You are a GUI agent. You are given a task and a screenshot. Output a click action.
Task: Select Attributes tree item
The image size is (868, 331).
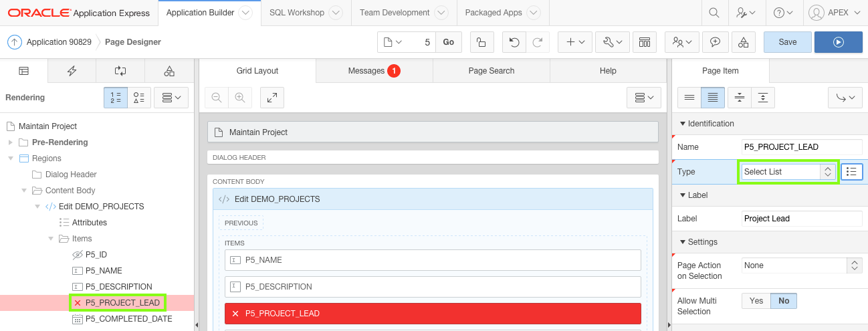(x=90, y=223)
